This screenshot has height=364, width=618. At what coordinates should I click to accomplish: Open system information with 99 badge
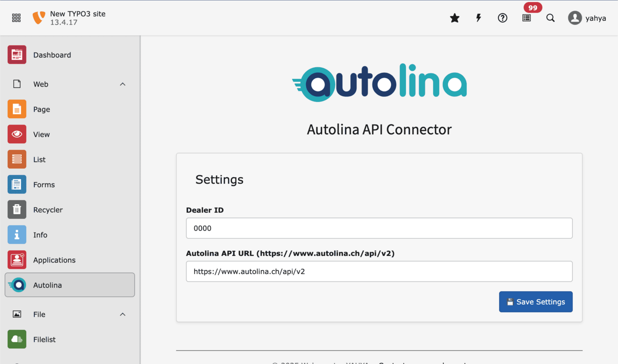coord(527,18)
